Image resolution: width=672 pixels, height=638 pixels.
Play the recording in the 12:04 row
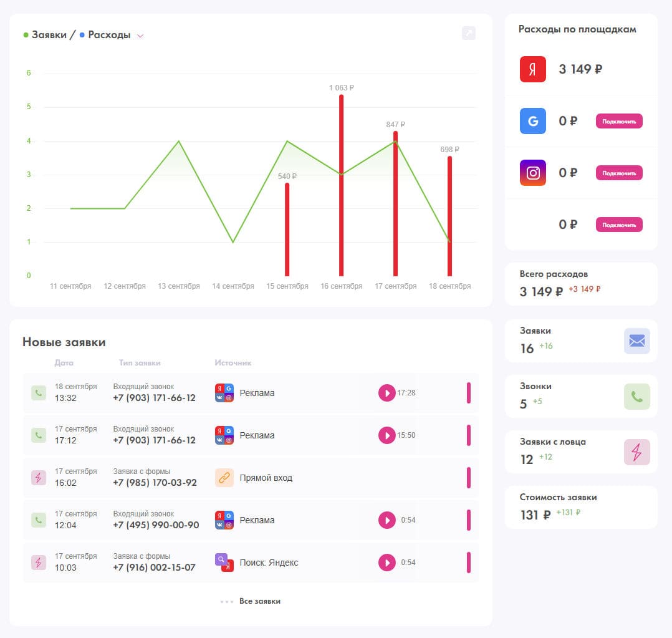[386, 520]
